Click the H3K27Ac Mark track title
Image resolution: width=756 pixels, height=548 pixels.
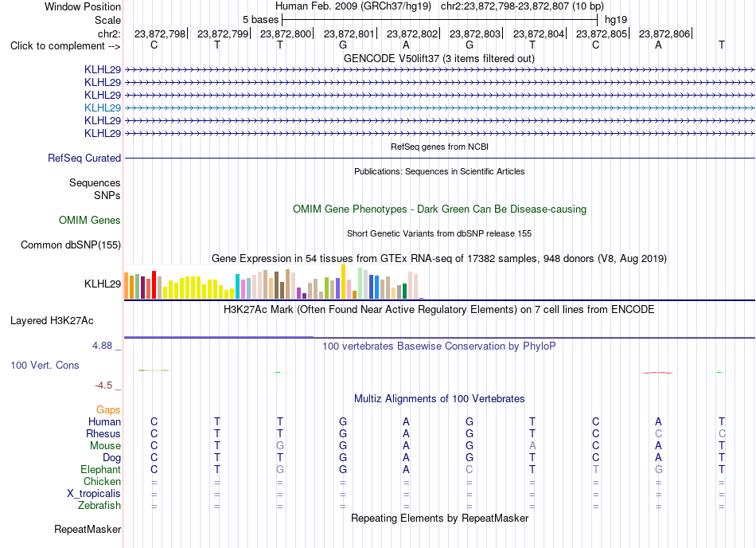tap(439, 309)
